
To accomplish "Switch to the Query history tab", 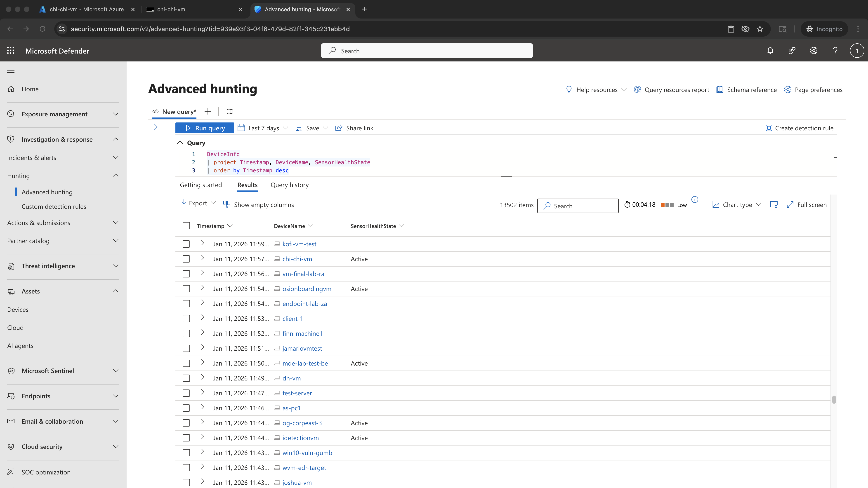I will tap(289, 185).
